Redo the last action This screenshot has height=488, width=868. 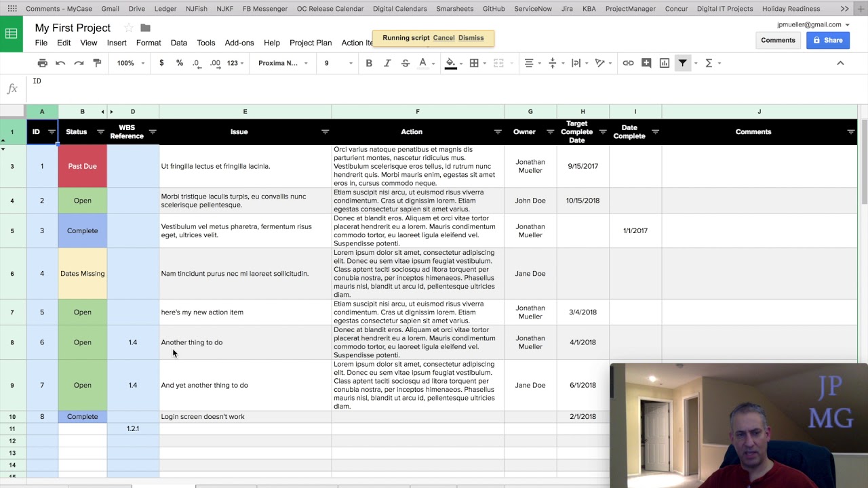pos(79,63)
